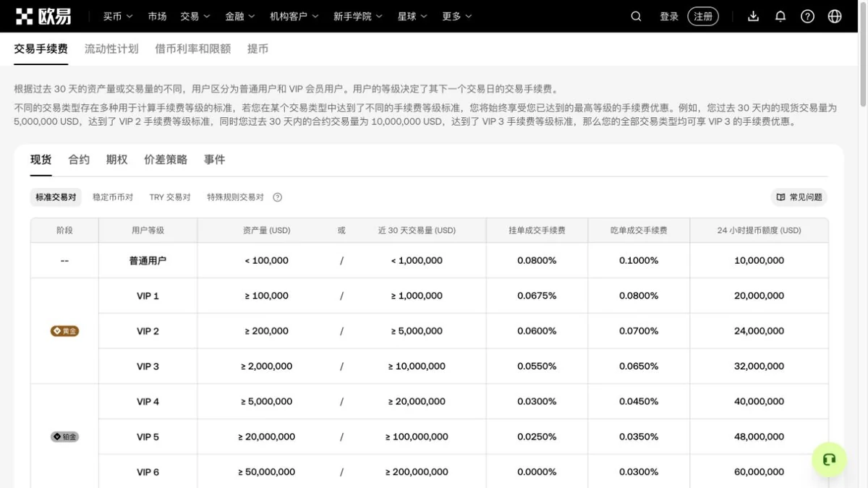
Task: Click the OKX 欧易 logo
Action: click(x=43, y=16)
